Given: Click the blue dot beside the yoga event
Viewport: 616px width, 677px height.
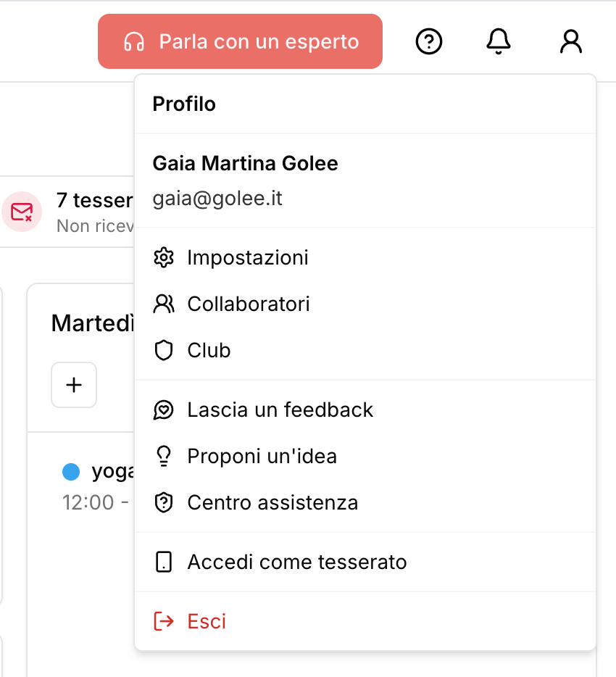Looking at the screenshot, I should tap(71, 472).
